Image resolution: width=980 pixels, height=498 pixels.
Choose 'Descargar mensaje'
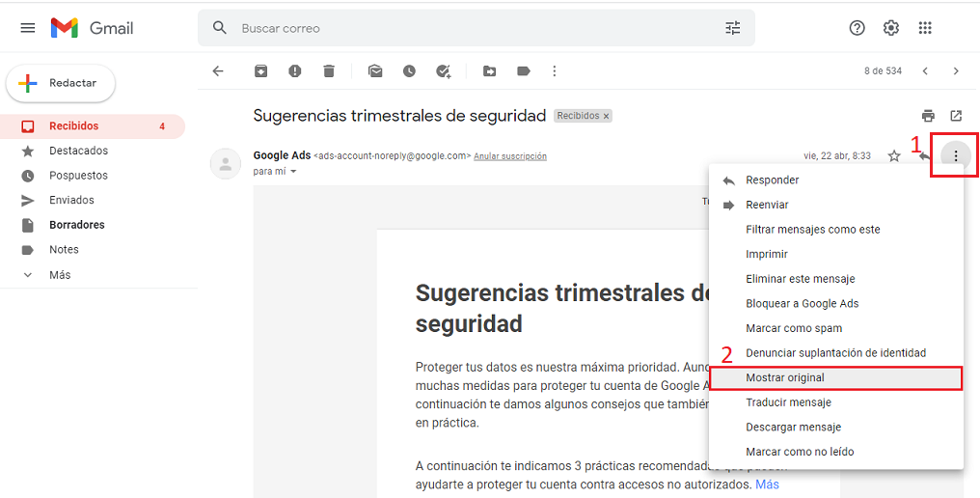(x=836, y=428)
